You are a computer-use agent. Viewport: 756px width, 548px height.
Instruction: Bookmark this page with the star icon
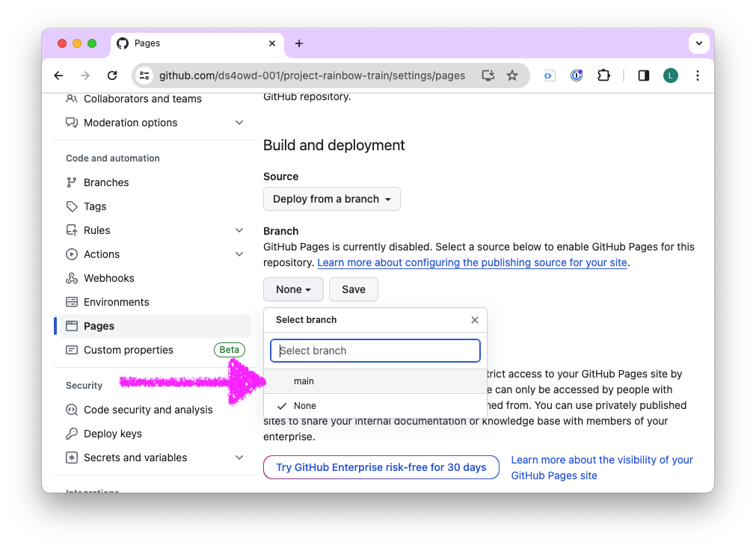coord(512,76)
